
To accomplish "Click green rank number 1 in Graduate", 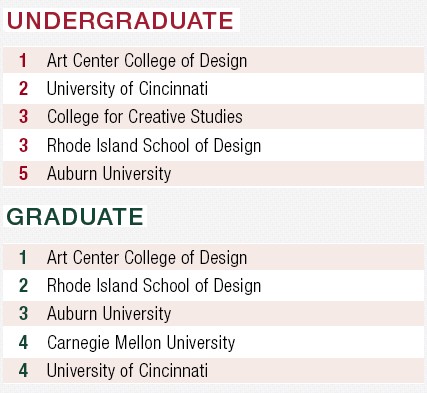I will pos(23,258).
